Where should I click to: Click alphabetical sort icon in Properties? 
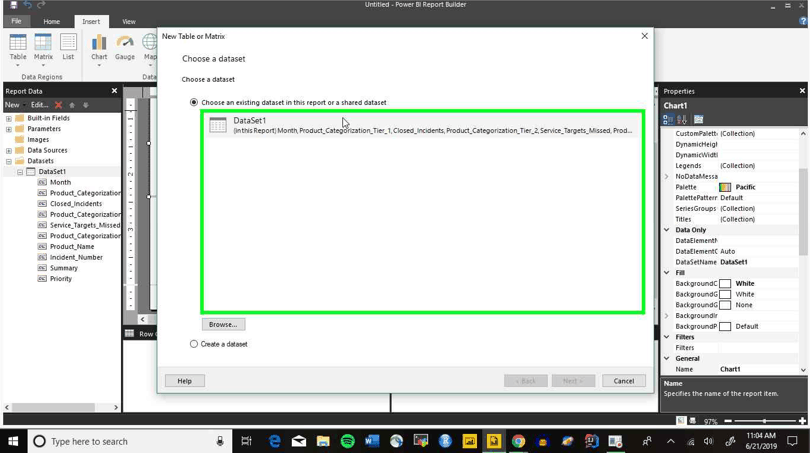click(x=682, y=120)
